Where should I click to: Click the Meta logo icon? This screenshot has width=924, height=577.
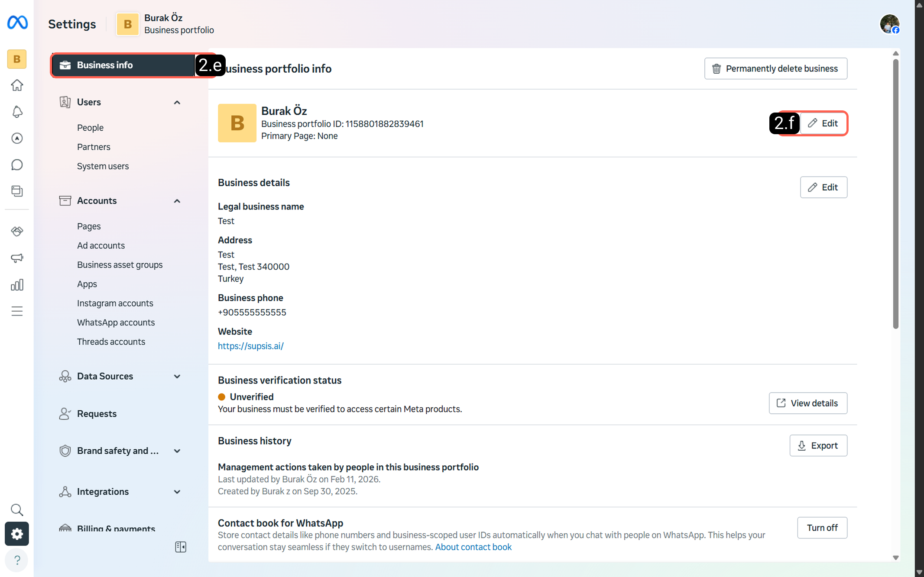17,23
